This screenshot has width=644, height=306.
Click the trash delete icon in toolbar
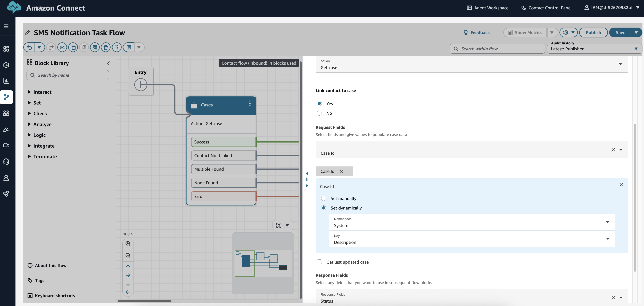(x=105, y=47)
